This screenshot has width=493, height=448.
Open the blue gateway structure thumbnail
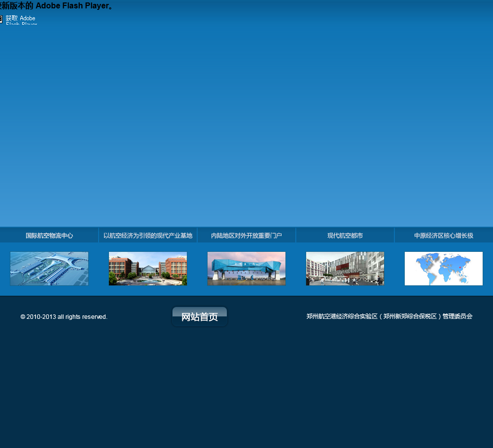point(246,269)
